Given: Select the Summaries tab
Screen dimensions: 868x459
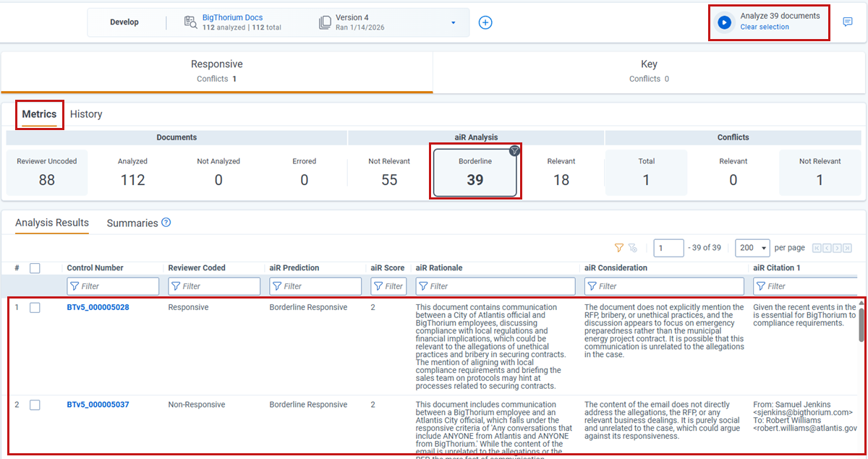Looking at the screenshot, I should pyautogui.click(x=132, y=223).
